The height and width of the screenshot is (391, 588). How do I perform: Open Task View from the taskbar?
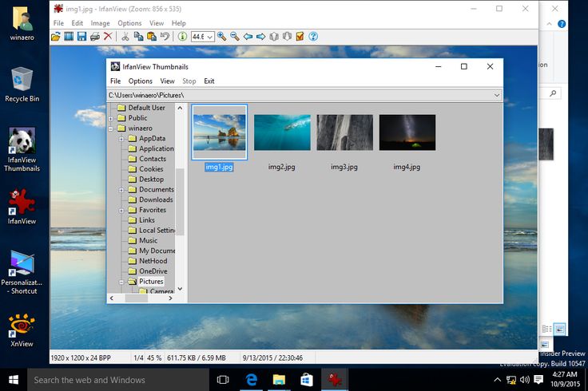(x=223, y=380)
